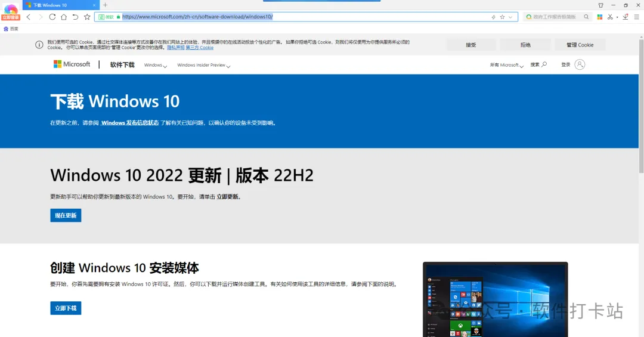Expand the 所有 Microsoft menu
The height and width of the screenshot is (337, 644).
[506, 65]
